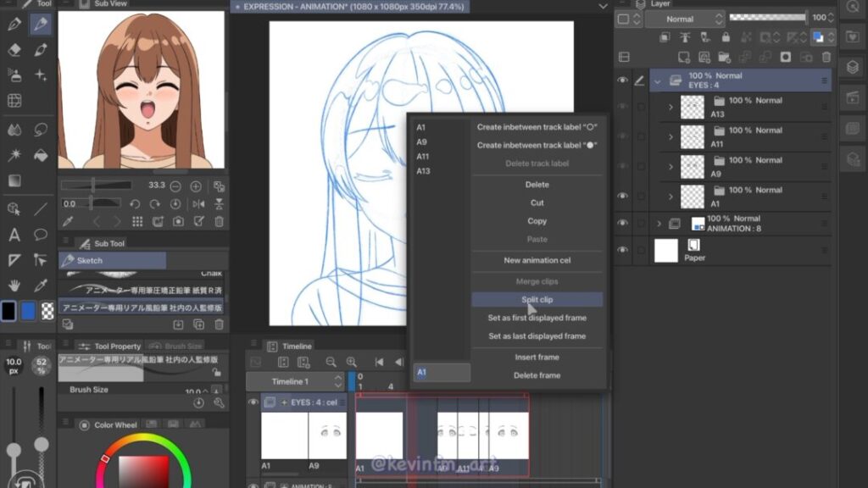Pick the Eyedropper tool
This screenshot has width=868, height=488.
point(40,285)
